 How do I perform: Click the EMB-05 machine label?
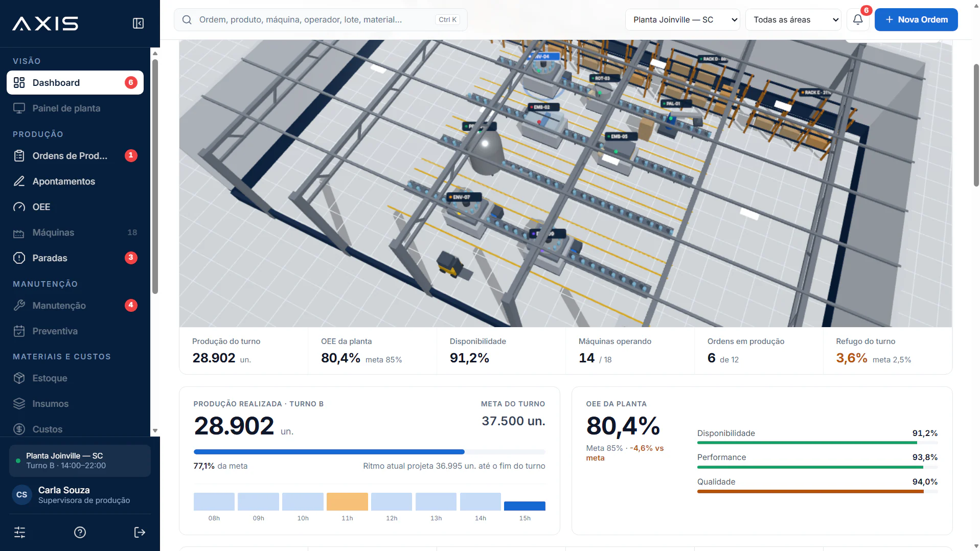point(620,136)
